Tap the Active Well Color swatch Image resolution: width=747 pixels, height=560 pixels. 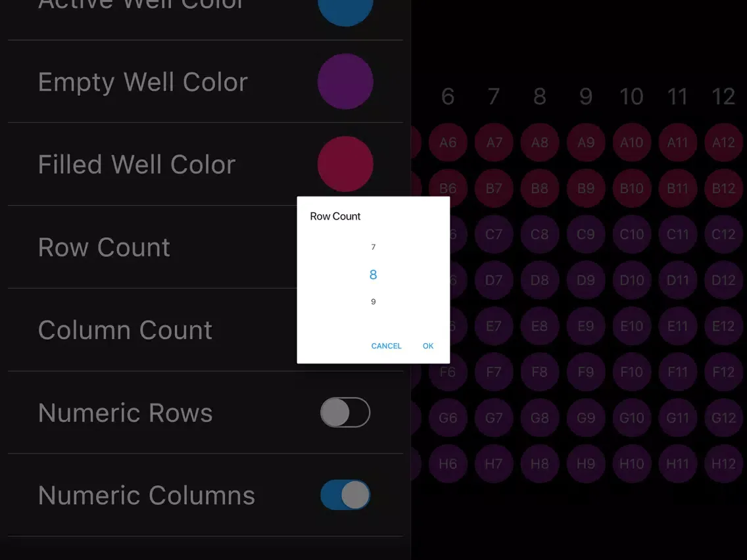coord(345,10)
